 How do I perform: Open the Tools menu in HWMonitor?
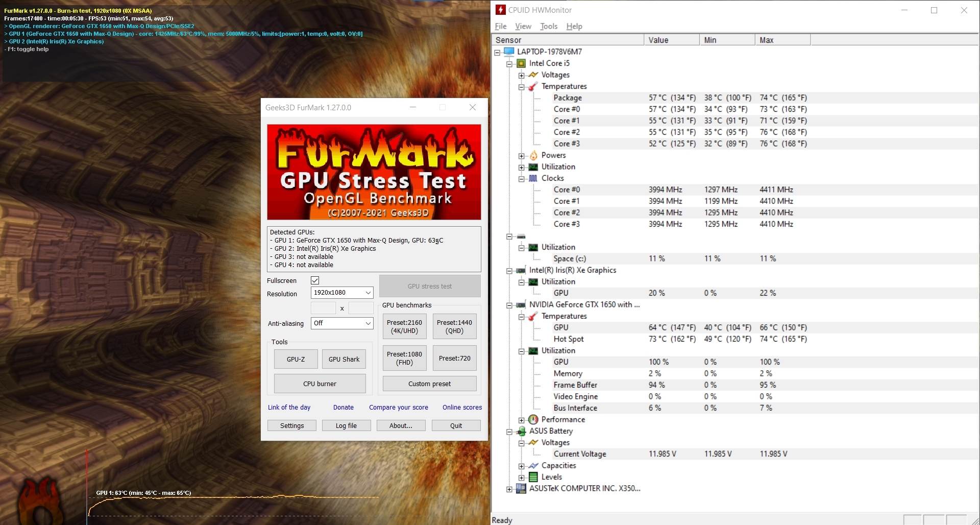549,26
